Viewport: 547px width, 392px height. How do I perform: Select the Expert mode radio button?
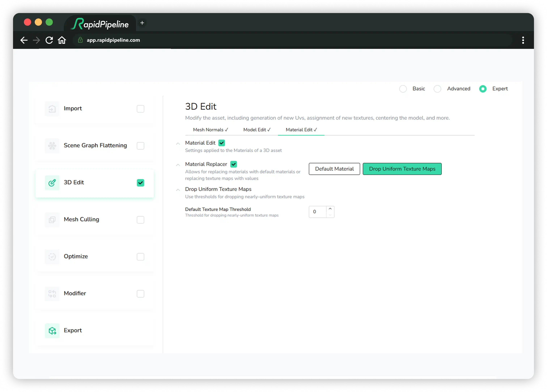click(x=483, y=89)
